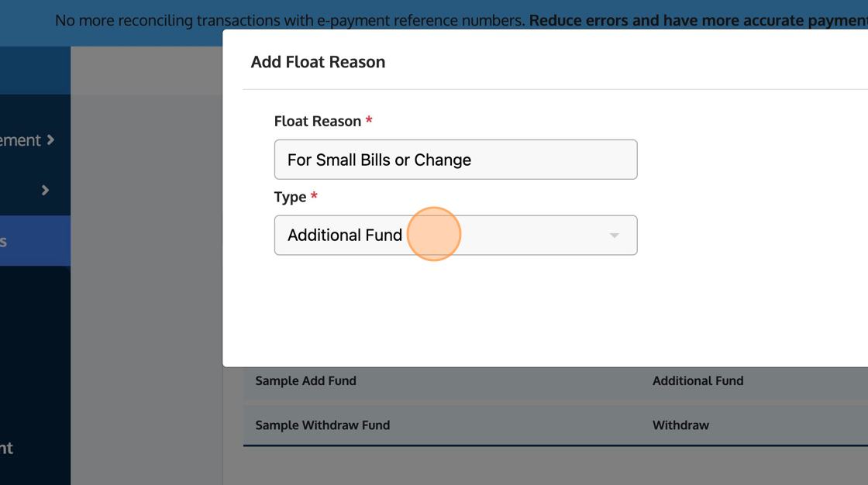The image size is (868, 485).
Task: Click the Withdraw type cell in table
Action: coord(680,425)
